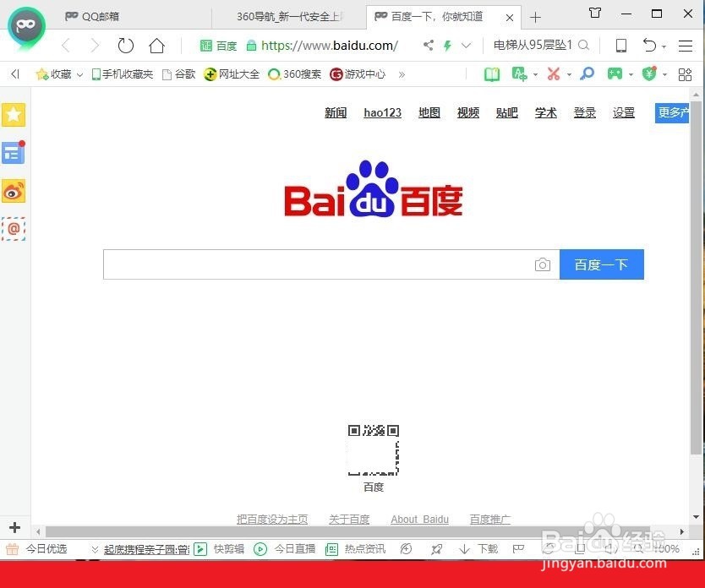Expand the gamepad dropdown arrow
Viewport: 705px width, 588px height.
point(631,75)
